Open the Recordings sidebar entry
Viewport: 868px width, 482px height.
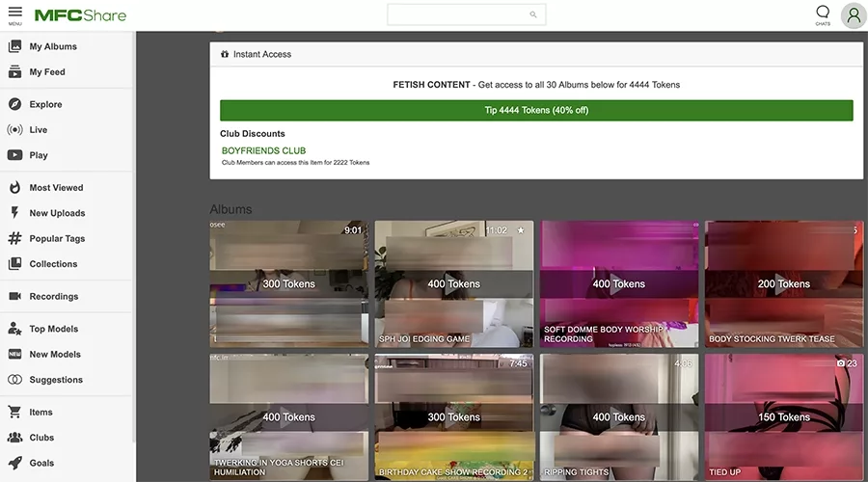pyautogui.click(x=53, y=297)
